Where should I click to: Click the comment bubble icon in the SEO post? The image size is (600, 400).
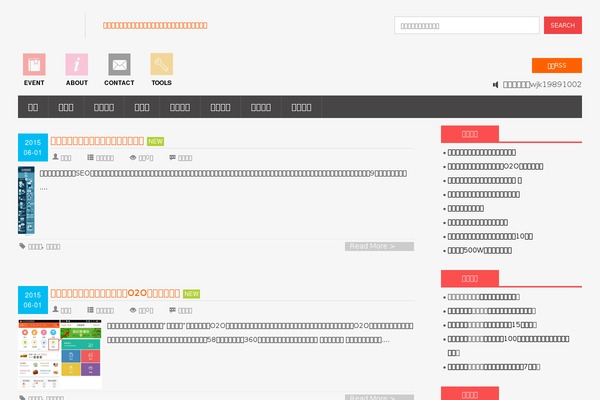click(173, 157)
